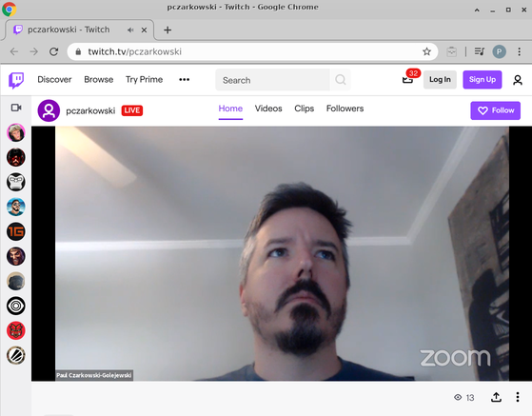Click the Twitch logo home icon
Viewport: 532px width, 416px height.
click(16, 80)
